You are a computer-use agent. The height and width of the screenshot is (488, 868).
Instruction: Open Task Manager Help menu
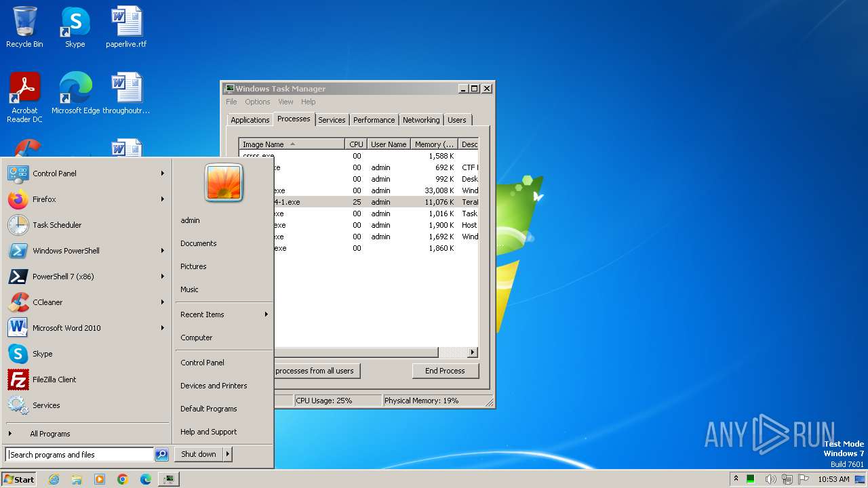[x=309, y=102]
